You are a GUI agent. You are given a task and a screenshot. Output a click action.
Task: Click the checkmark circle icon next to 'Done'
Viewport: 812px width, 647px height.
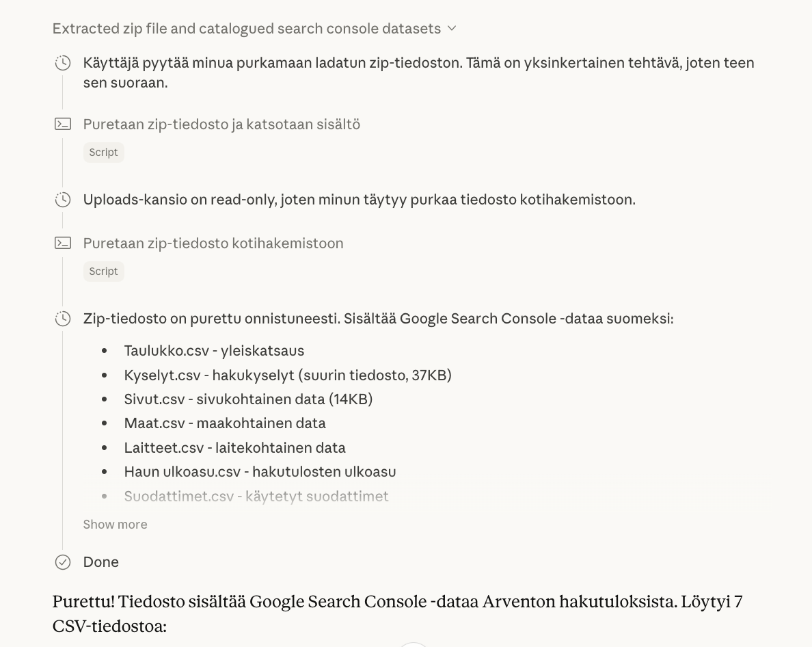point(62,562)
